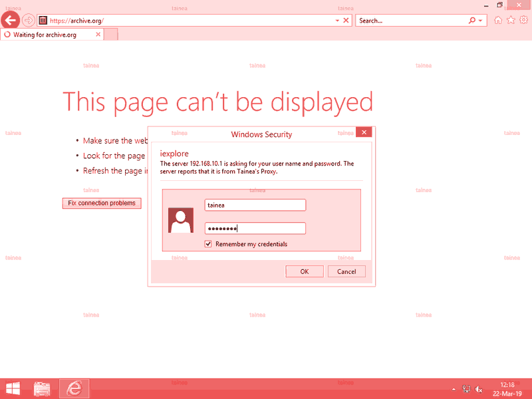Uncheck Remember my credentials checkbox
The height and width of the screenshot is (399, 532).
click(x=208, y=244)
